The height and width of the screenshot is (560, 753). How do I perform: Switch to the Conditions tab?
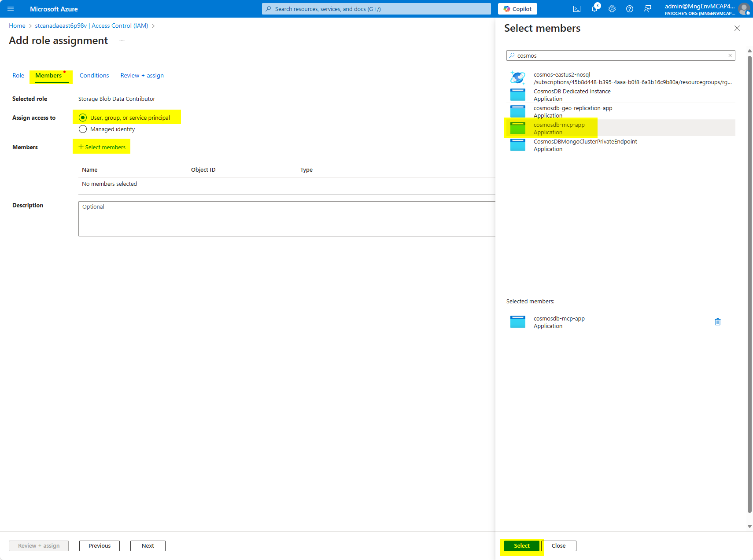point(94,75)
